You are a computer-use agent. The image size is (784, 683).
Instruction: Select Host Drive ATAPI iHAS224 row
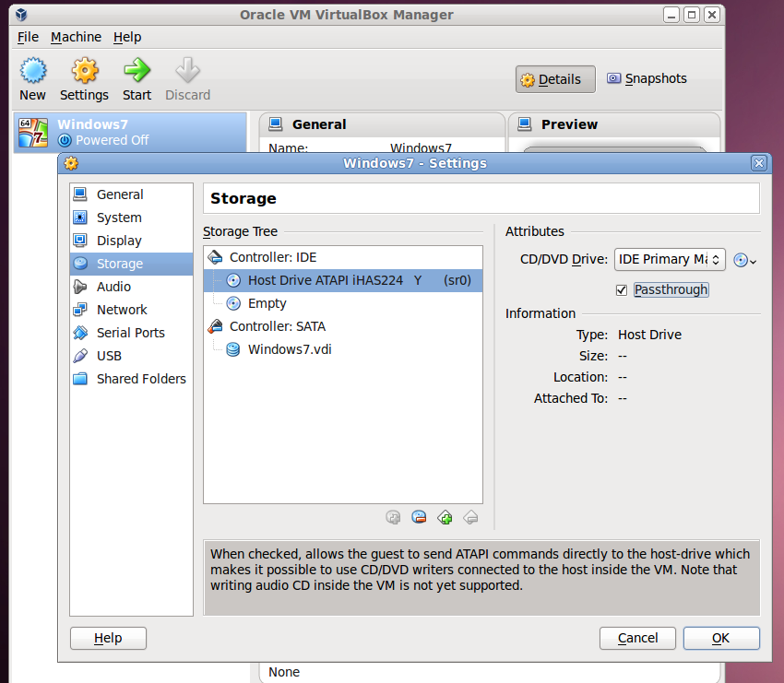(x=343, y=280)
